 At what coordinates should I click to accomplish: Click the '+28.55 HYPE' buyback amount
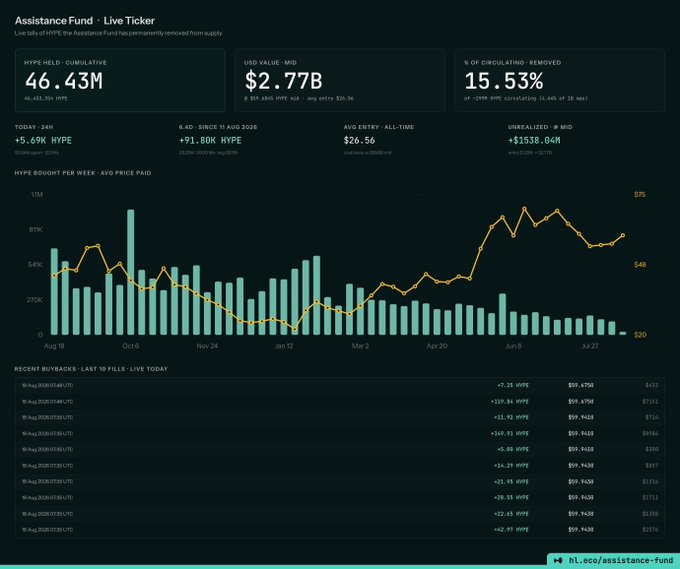point(511,497)
